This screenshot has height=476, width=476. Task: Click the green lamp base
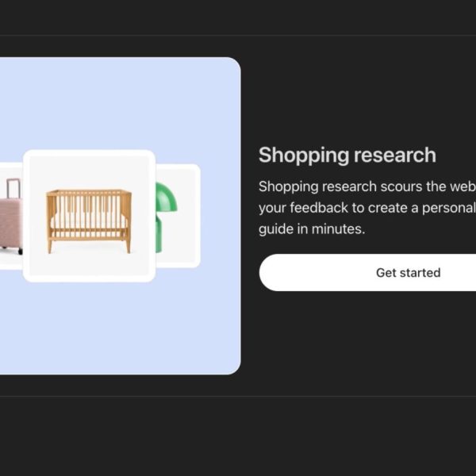point(159,236)
